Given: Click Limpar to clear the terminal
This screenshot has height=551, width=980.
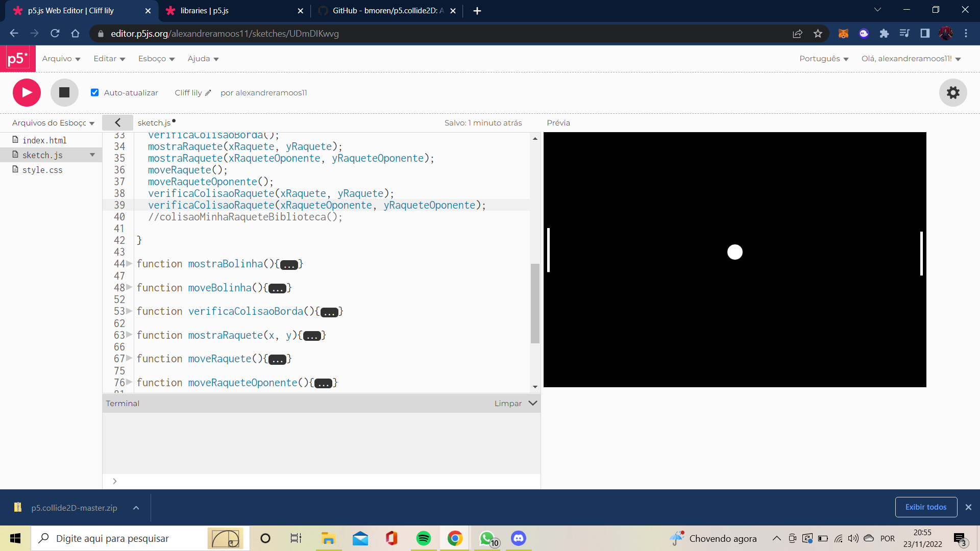Looking at the screenshot, I should click(x=508, y=404).
